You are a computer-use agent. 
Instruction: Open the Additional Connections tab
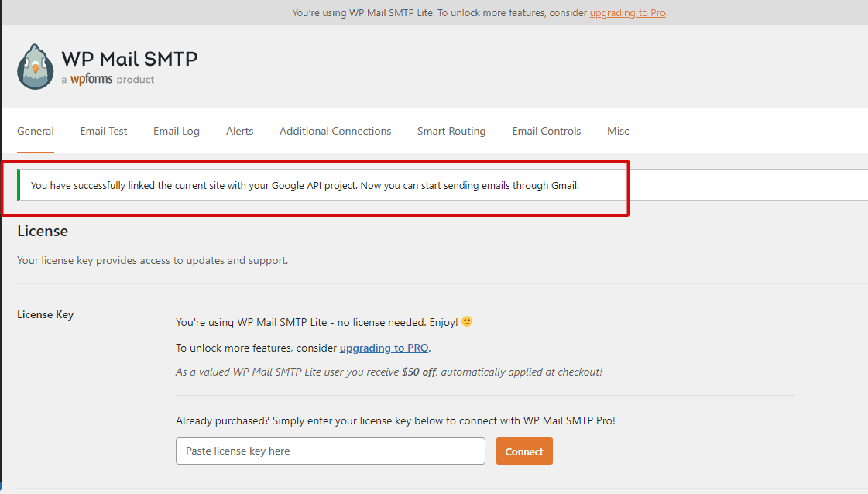tap(335, 132)
